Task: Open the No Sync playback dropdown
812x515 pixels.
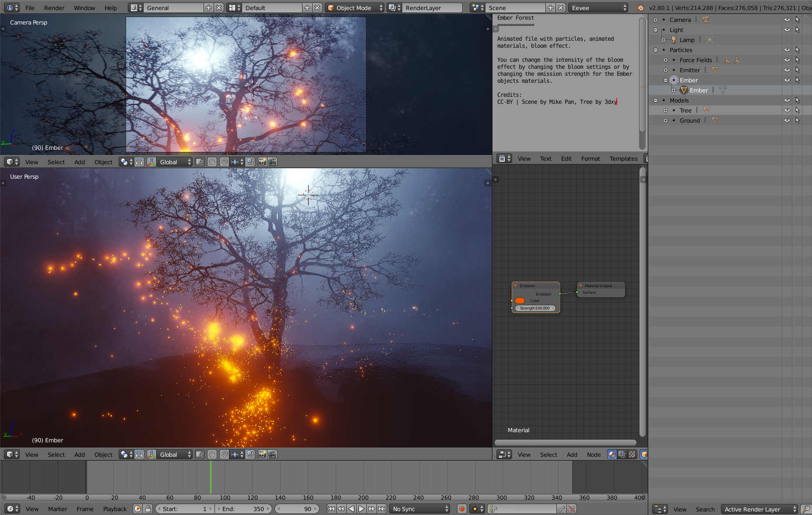Action: (420, 508)
